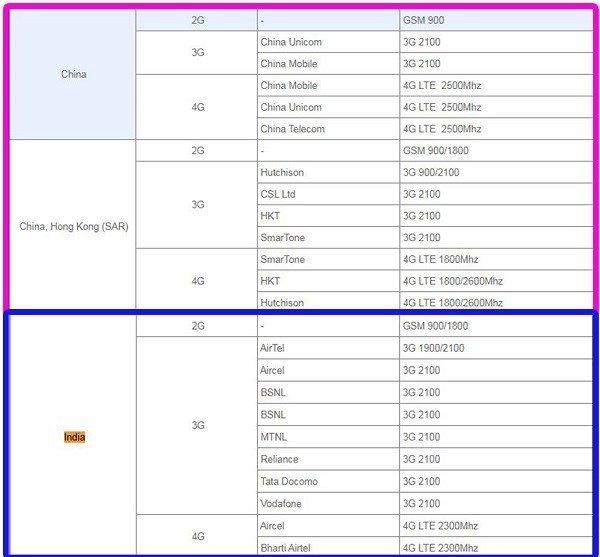Select 3G 2100 in the CSL Ltd row
The width and height of the screenshot is (600, 557).
coord(496,194)
